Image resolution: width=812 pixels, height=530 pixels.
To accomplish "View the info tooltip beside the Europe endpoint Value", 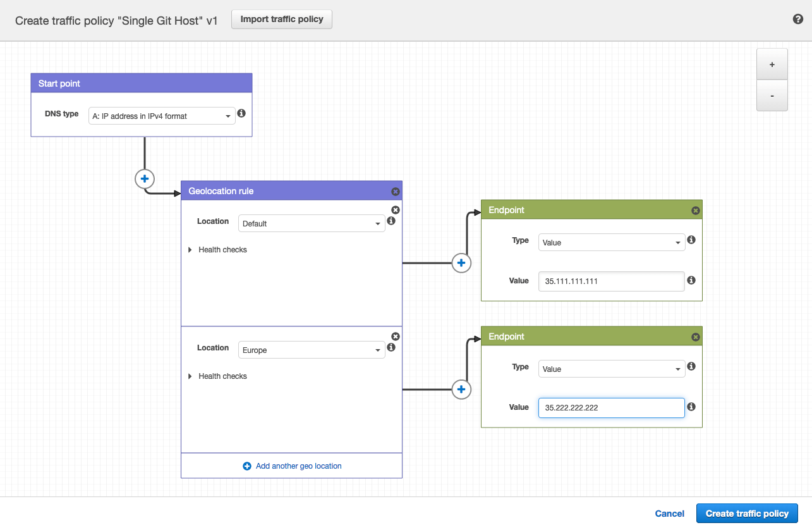I will (691, 407).
